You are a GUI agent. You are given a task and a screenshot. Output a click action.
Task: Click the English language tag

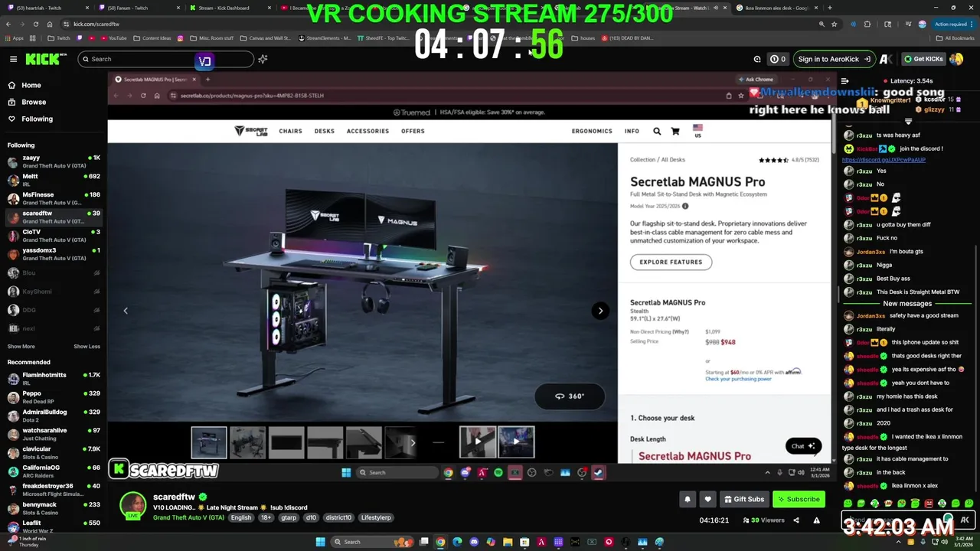241,517
